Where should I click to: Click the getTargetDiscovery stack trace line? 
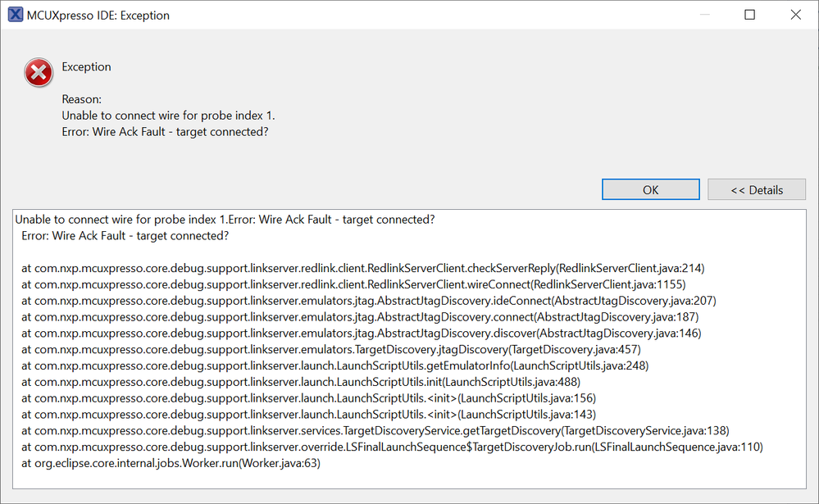coord(375,430)
